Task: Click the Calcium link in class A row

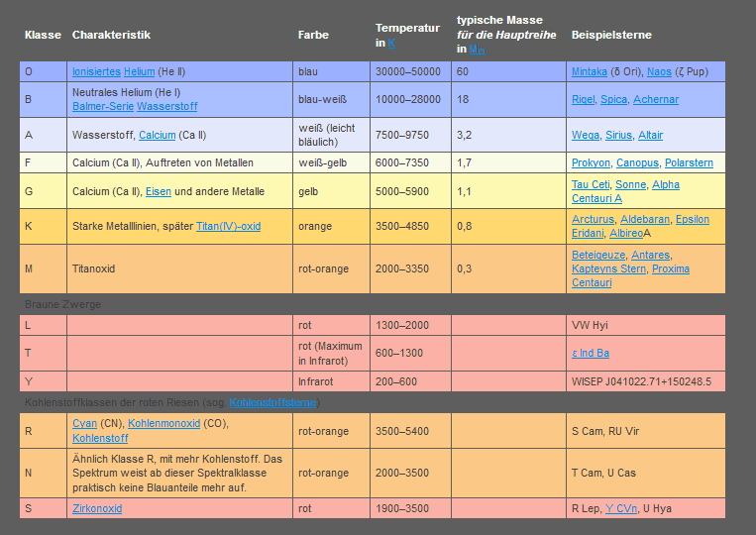Action: (158, 135)
